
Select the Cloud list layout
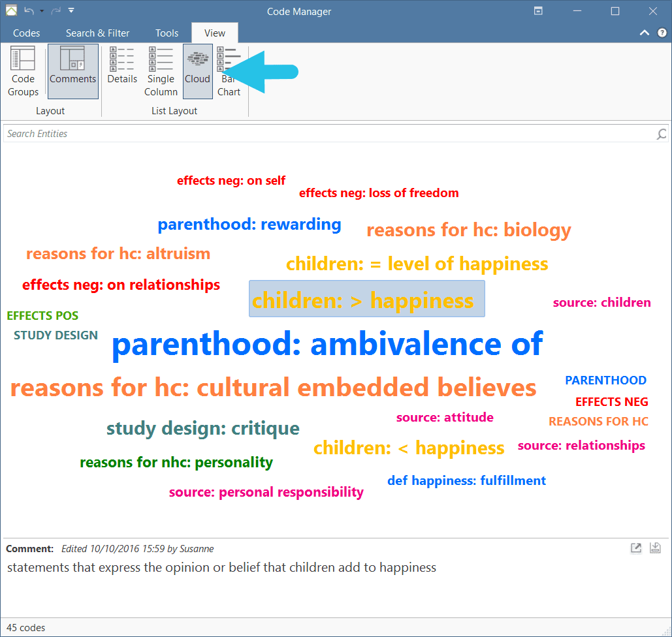[198, 72]
